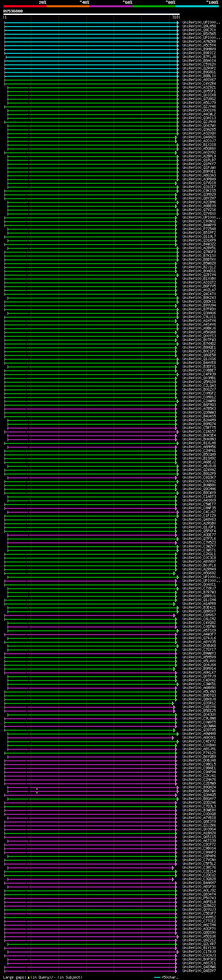Open the UniRef100_Q3AI13 hit
Viewport: 222px width, 980px height.
(199, 118)
